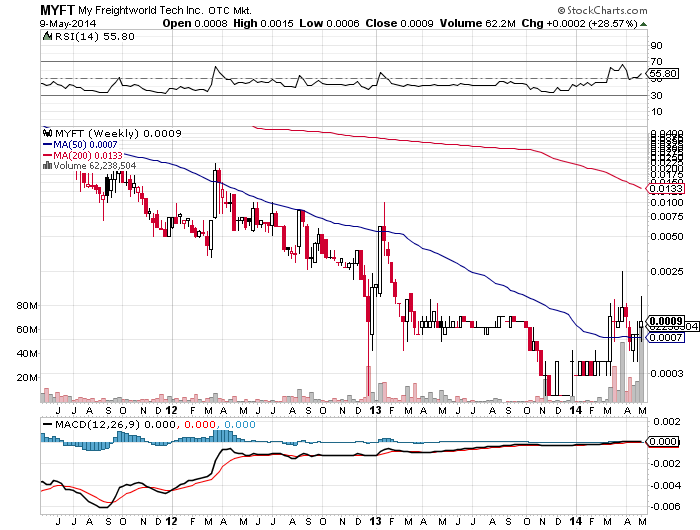The image size is (700, 530).
Task: Click the MYFT (Weekly) 0.0009 legend
Action: 118,133
